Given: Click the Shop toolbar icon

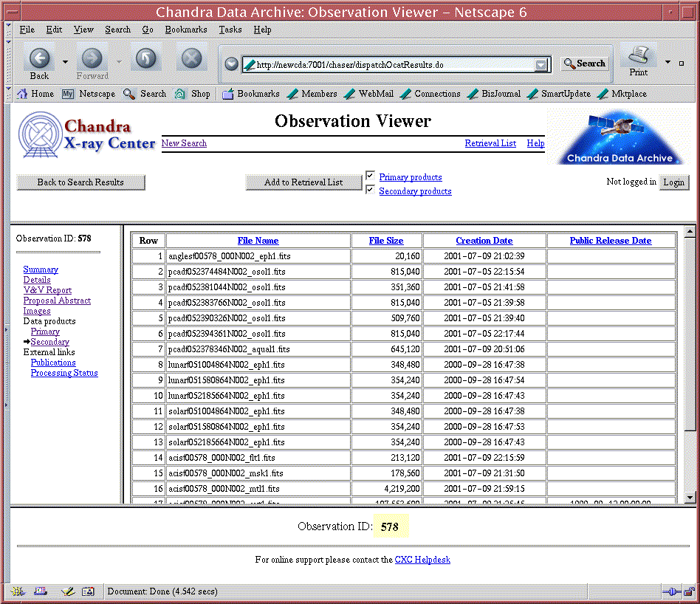Looking at the screenshot, I should point(181,94).
